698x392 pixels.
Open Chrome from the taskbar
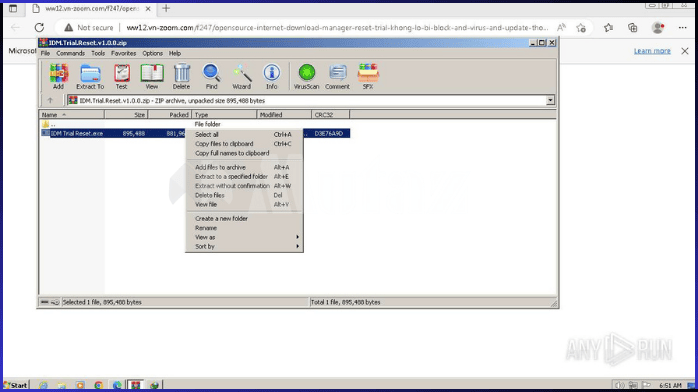(x=98, y=385)
